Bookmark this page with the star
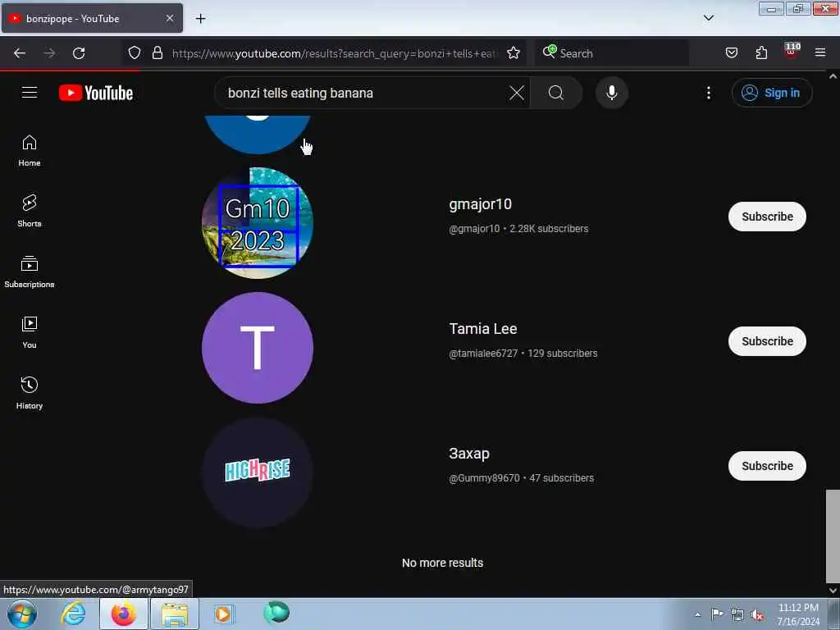Screen dimensions: 840x630 [514, 53]
